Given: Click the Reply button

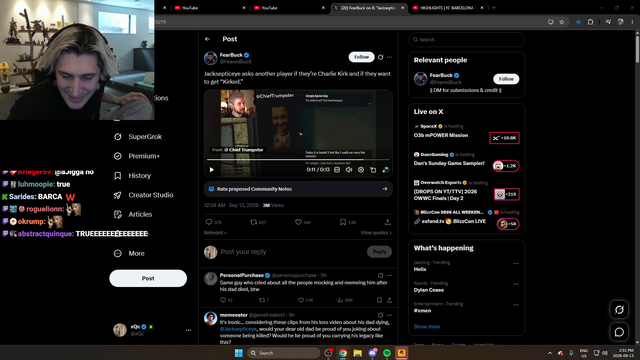Looking at the screenshot, I should click(x=379, y=252).
